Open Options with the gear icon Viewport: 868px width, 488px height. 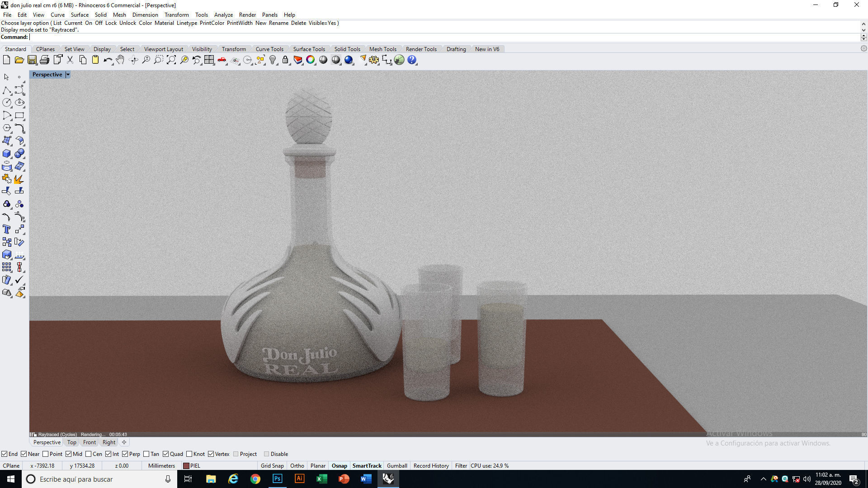374,60
